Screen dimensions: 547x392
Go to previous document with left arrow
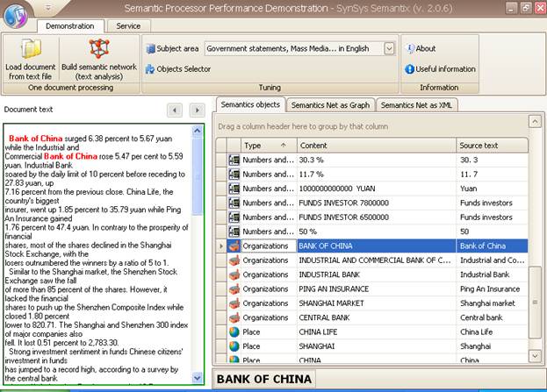[x=175, y=110]
